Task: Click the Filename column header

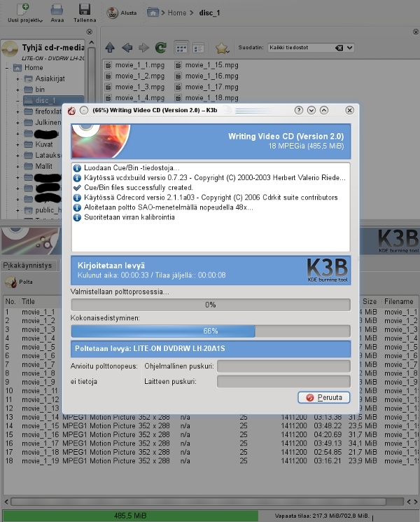Action: pyautogui.click(x=399, y=301)
